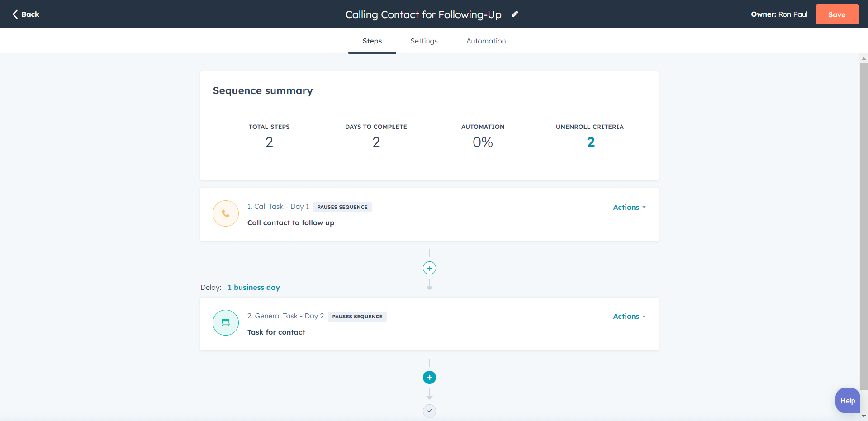Click the general task icon on step 2
Viewport: 868px width, 421px height.
(225, 322)
